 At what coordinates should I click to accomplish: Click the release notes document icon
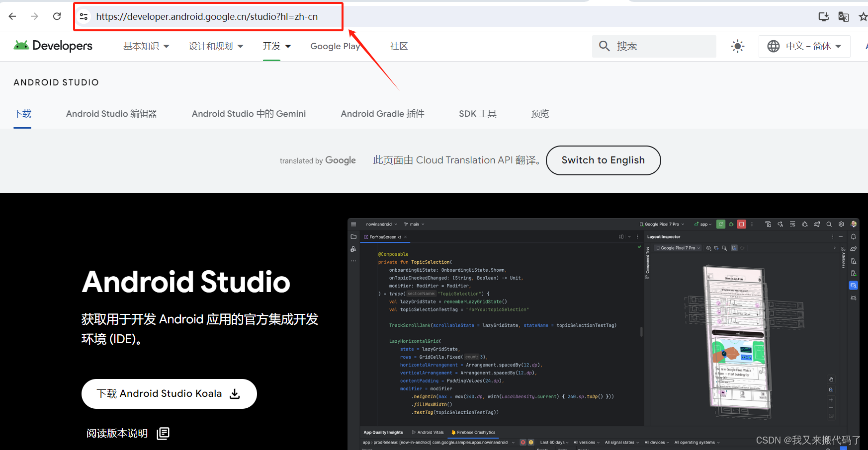[x=163, y=433]
